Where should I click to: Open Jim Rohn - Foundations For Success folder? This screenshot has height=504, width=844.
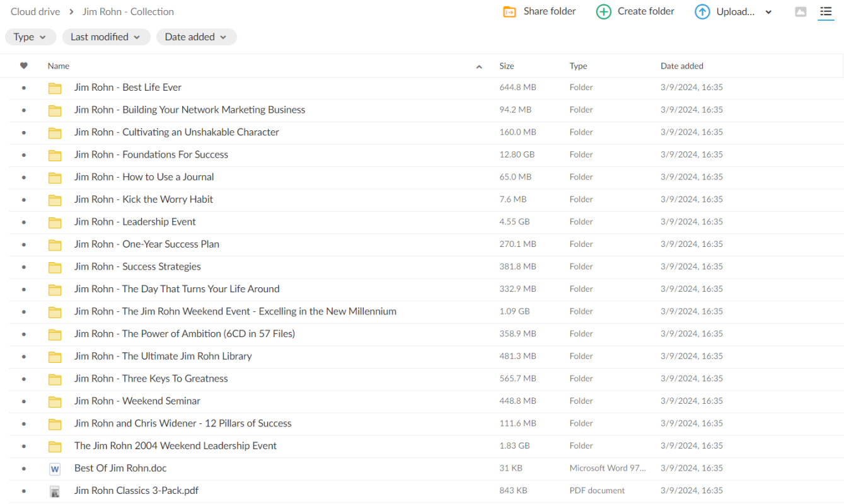coord(151,154)
